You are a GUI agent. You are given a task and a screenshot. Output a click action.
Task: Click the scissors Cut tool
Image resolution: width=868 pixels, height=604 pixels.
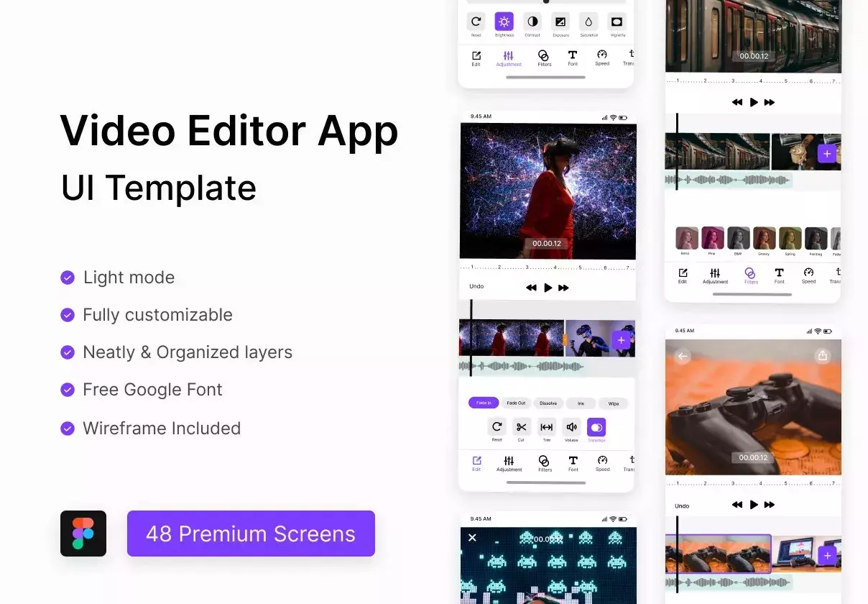coord(522,427)
